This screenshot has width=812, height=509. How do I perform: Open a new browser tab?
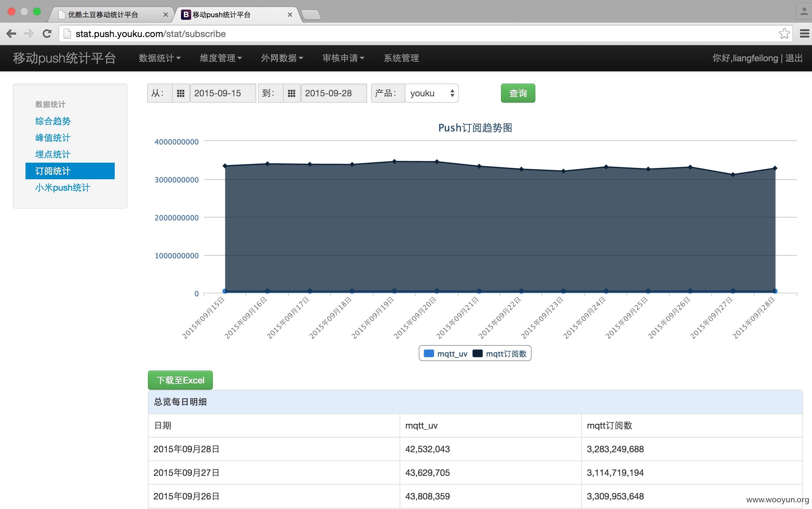tap(311, 15)
